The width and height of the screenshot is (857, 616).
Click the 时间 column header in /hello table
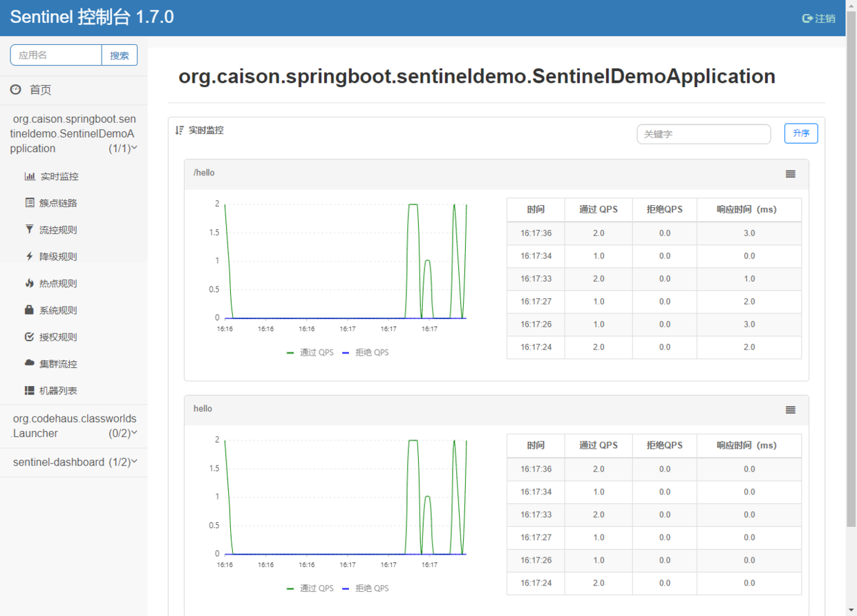tap(536, 209)
